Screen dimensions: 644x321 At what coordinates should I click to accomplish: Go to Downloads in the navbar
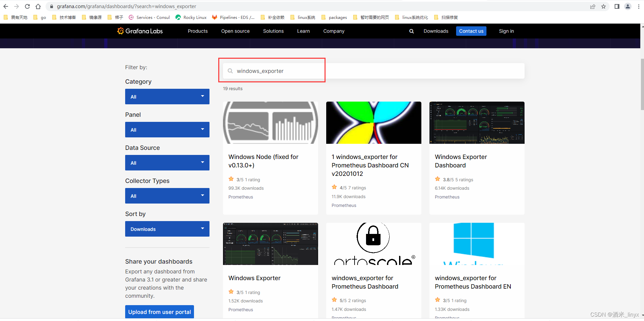click(436, 31)
